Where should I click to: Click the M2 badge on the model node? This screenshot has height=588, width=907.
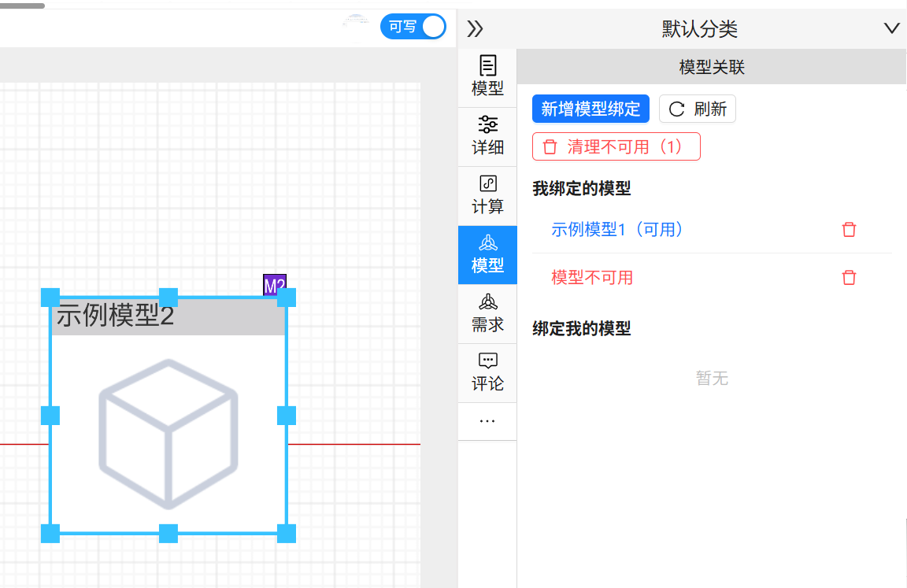(275, 285)
